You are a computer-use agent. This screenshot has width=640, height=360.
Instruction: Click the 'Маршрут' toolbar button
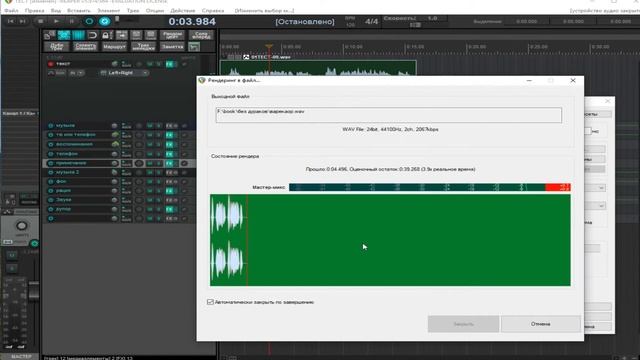[114, 47]
